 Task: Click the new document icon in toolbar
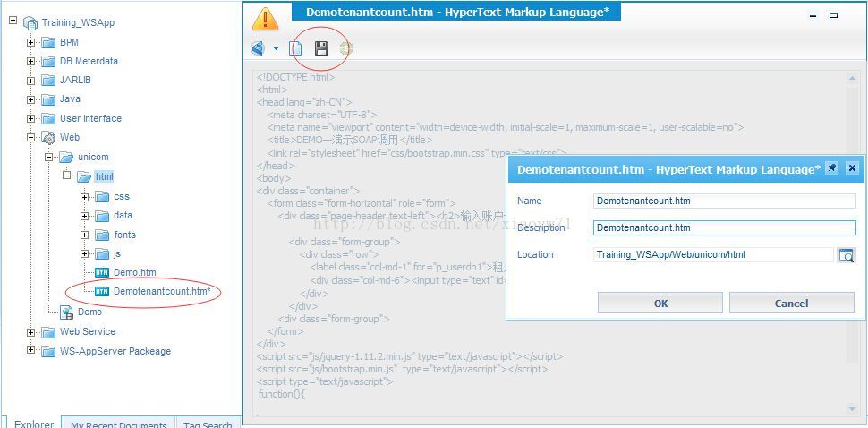[295, 48]
